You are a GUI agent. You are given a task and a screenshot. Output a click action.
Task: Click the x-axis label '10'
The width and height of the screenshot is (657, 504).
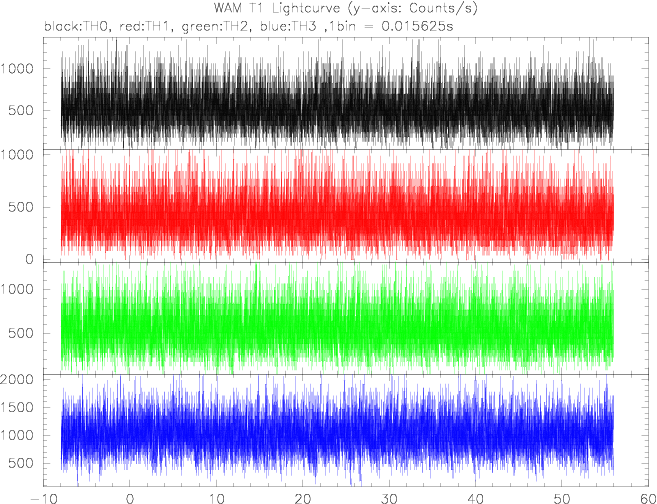tap(216, 499)
